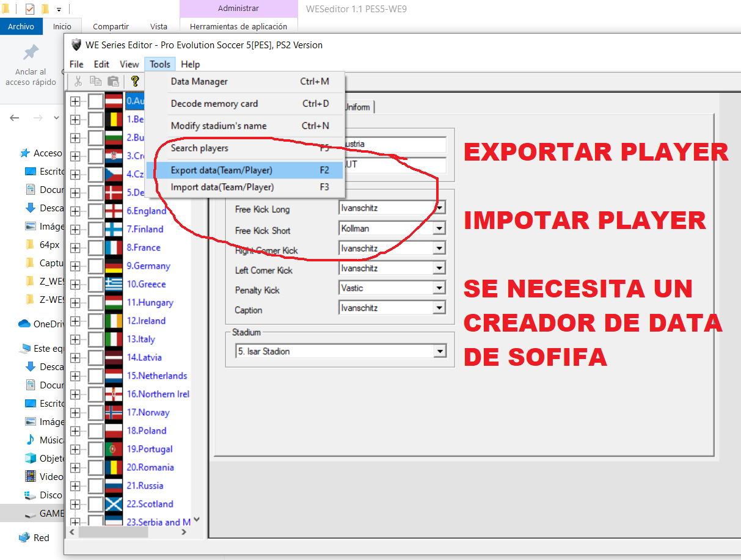The height and width of the screenshot is (560, 741).
Task: Click the Norway flag icon
Action: (114, 412)
